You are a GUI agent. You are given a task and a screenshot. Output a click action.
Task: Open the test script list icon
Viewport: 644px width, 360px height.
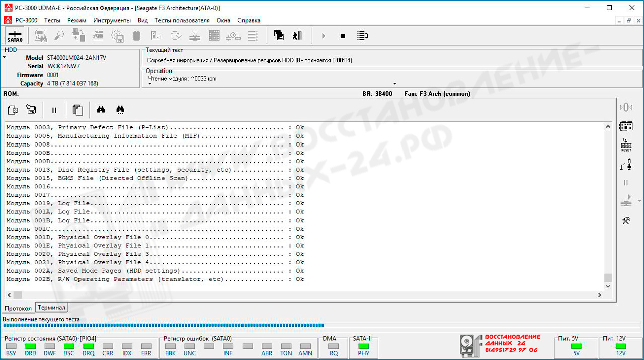click(362, 36)
